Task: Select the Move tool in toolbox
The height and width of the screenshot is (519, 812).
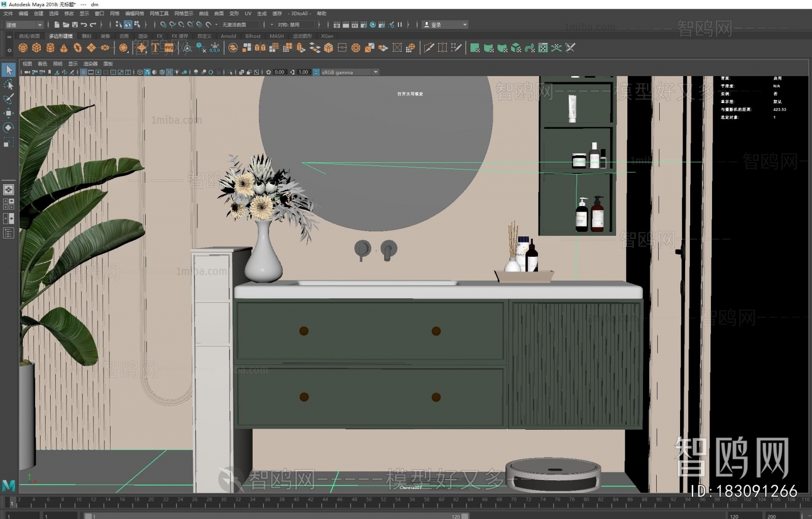Action: 9,113
